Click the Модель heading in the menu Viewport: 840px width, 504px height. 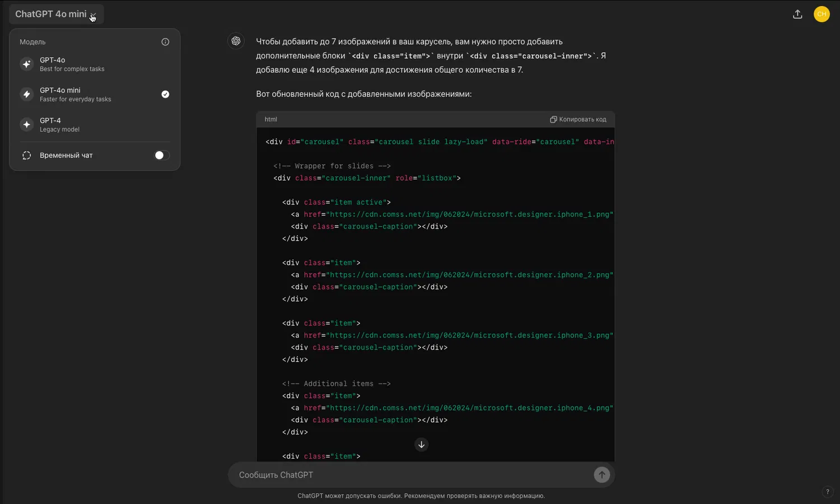pos(32,42)
